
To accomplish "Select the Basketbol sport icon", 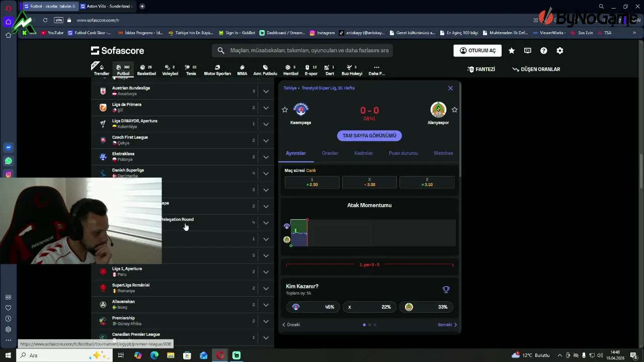I will tap(146, 70).
